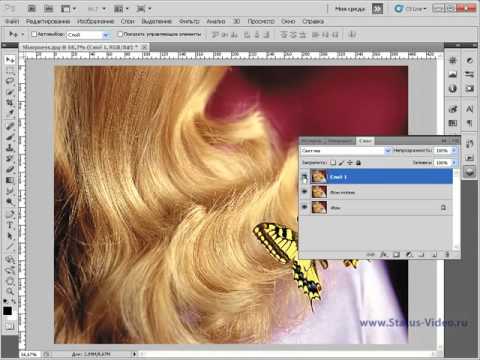Image resolution: width=480 pixels, height=360 pixels.
Task: Toggle lock image pixels brush icon
Action: tap(341, 163)
